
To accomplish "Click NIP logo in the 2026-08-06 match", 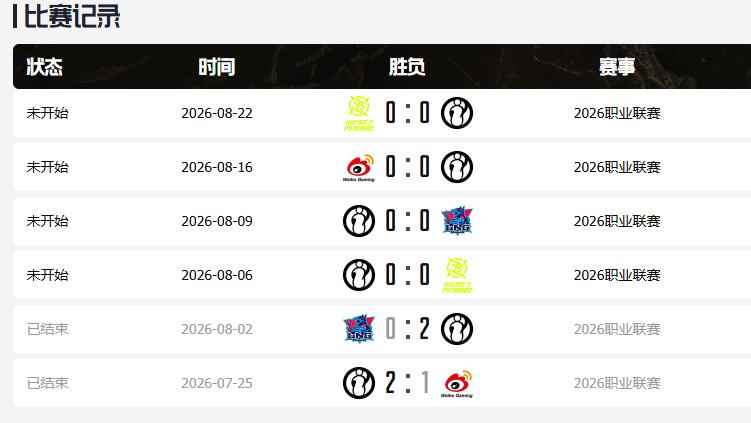I will (x=456, y=275).
